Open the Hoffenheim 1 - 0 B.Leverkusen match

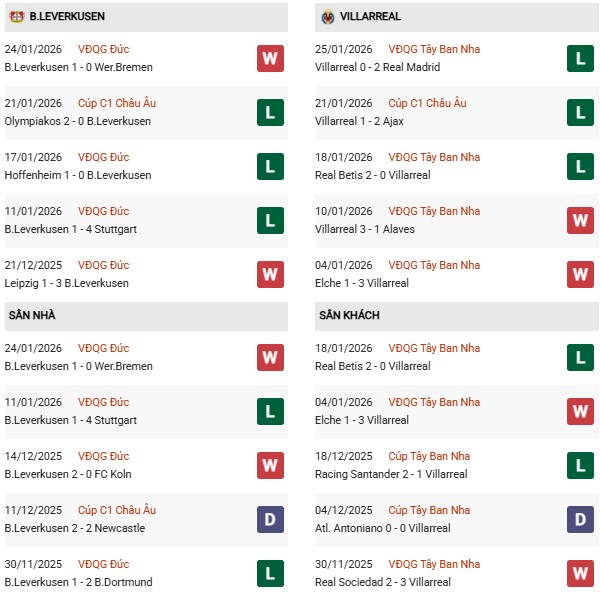(x=78, y=175)
